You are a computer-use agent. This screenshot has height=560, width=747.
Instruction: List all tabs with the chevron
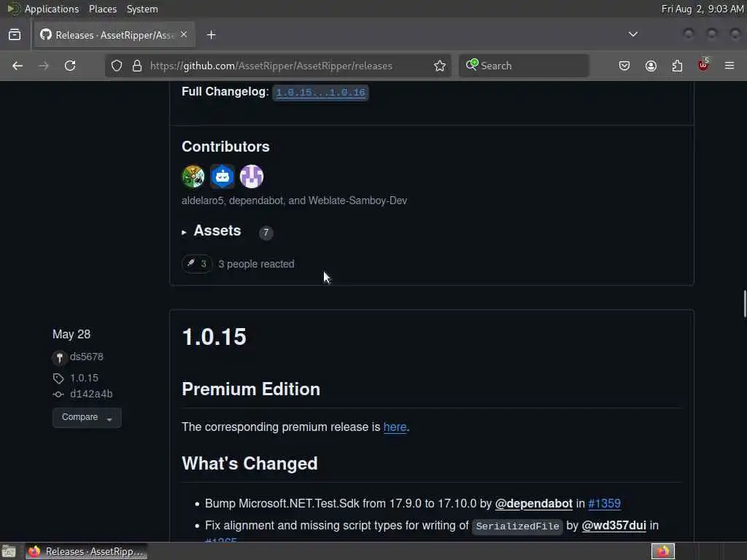(632, 34)
